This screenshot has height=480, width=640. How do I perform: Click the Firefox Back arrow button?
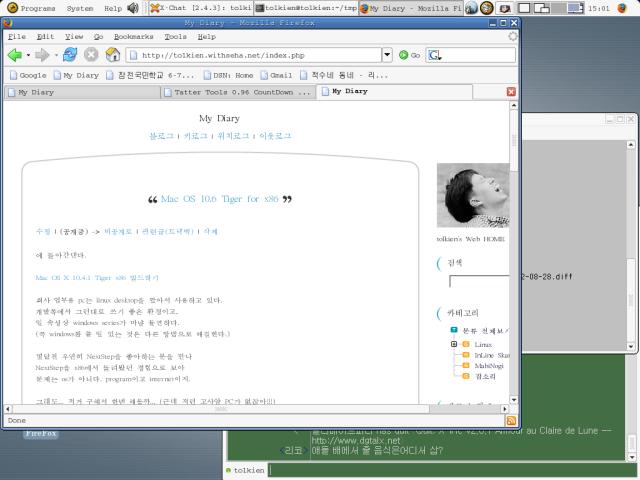click(x=15, y=55)
